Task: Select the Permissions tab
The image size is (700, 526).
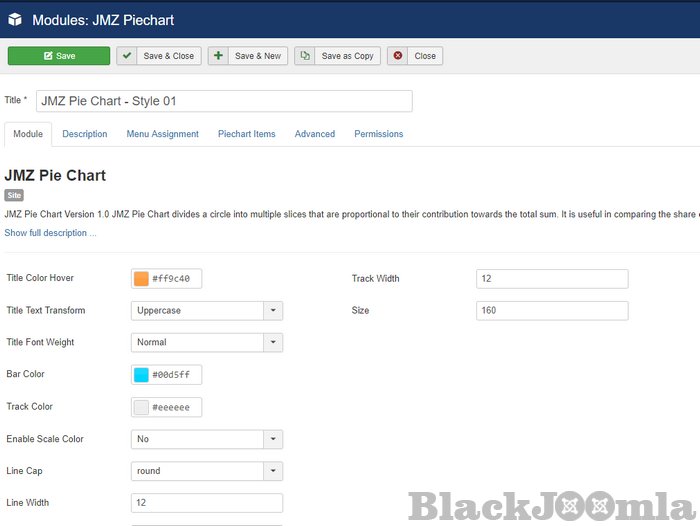Action: point(378,134)
